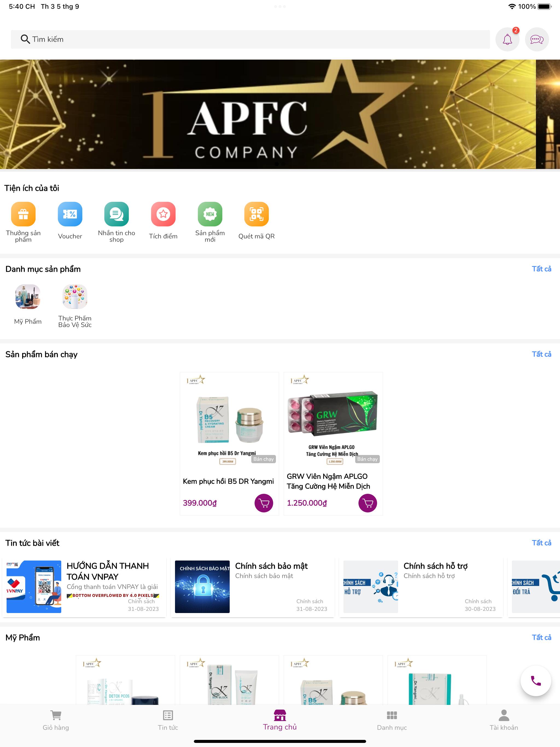This screenshot has height=747, width=560.
Task: Add Kem phục hồi B5 to cart
Action: 264,503
